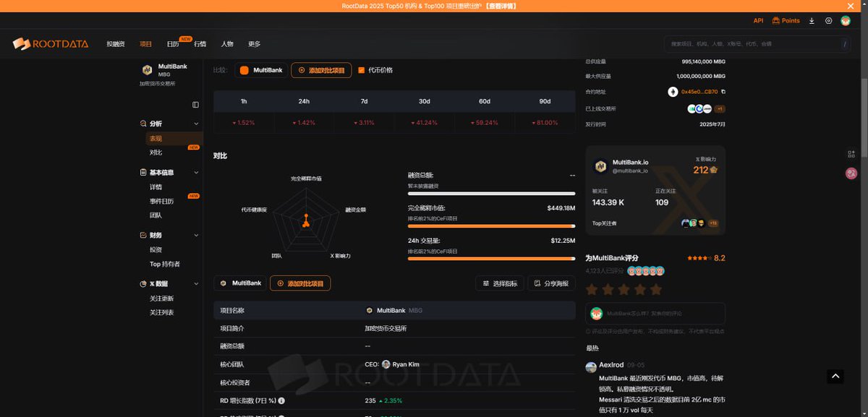Close the orange announcement banner

pyautogui.click(x=851, y=6)
